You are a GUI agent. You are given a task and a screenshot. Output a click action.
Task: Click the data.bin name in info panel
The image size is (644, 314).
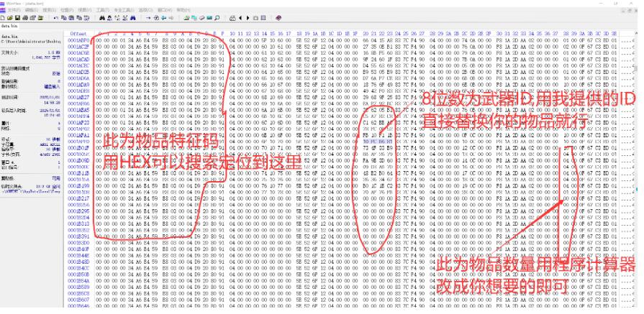point(8,37)
